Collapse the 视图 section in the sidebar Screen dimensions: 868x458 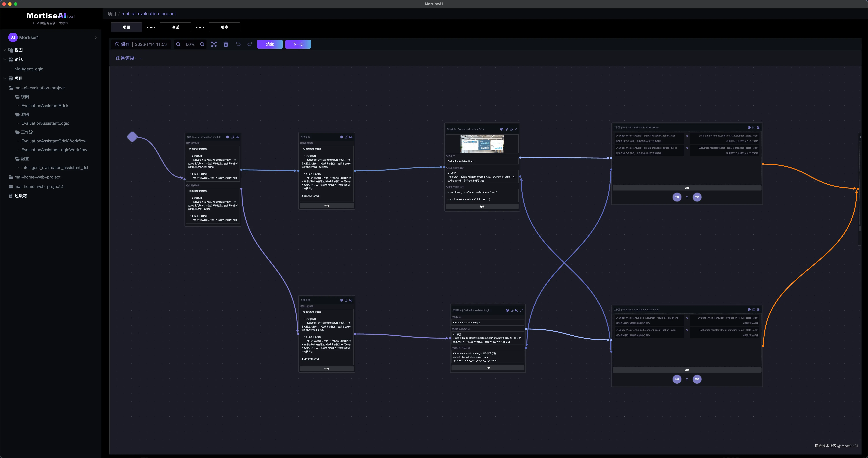pyautogui.click(x=5, y=50)
